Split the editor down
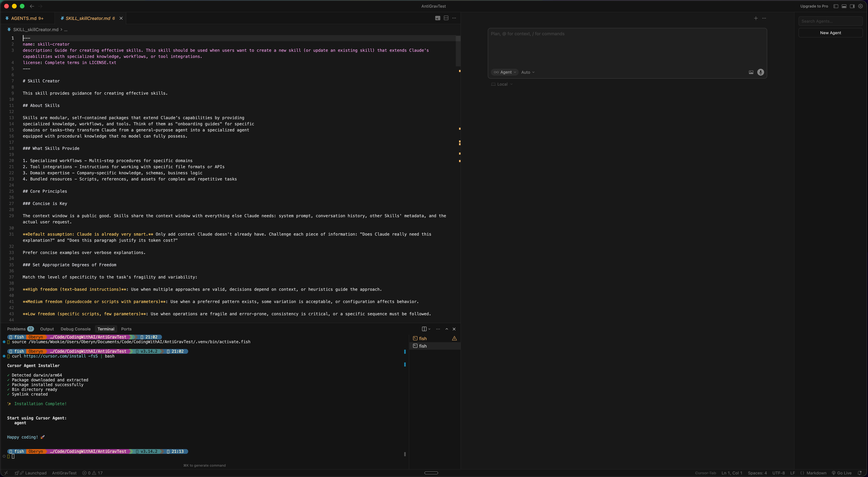The height and width of the screenshot is (477, 868). pos(446,18)
